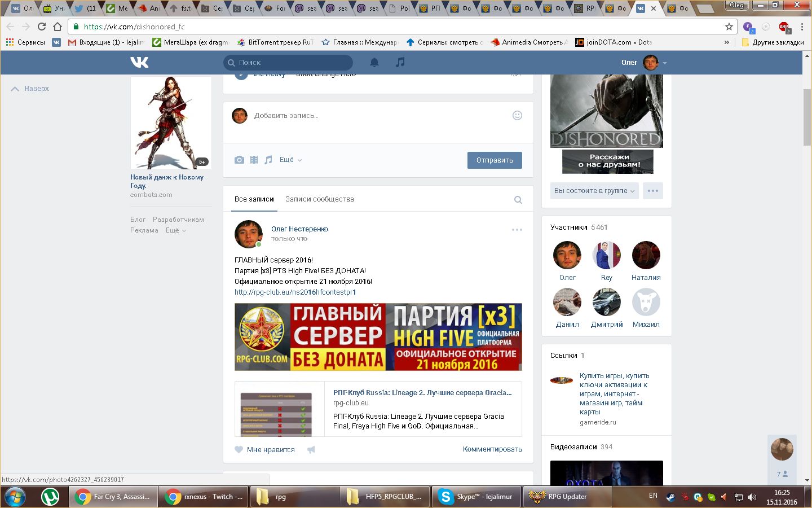Screen dimensions: 812x508
Task: Search wall posts with magnifier icon
Action: point(518,200)
